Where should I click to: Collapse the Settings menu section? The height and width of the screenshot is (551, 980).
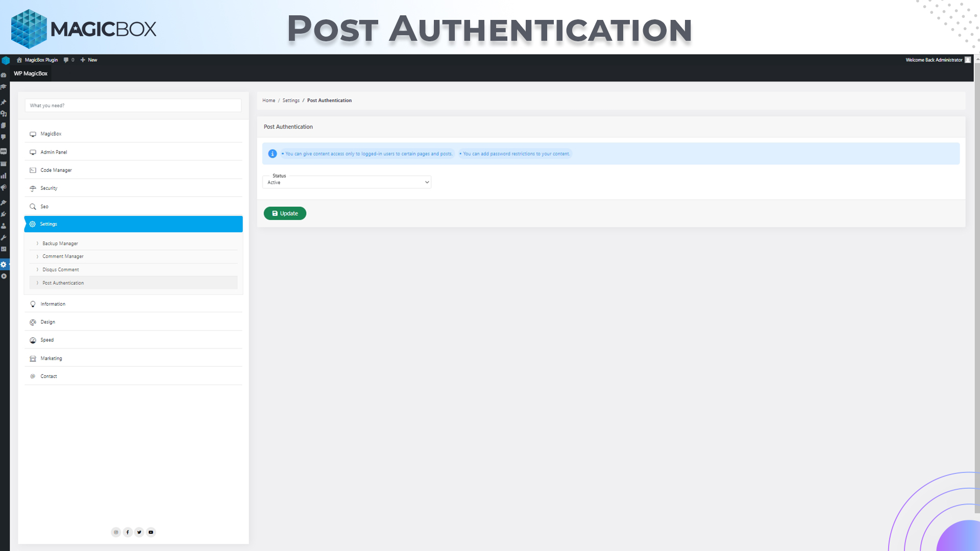pos(133,224)
